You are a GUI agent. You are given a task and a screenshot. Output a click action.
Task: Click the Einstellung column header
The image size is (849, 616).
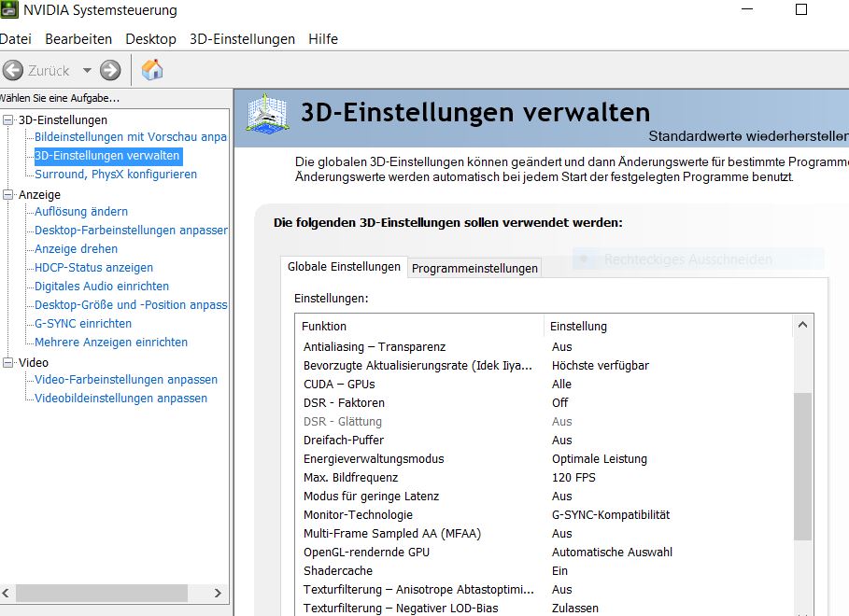pyautogui.click(x=668, y=327)
